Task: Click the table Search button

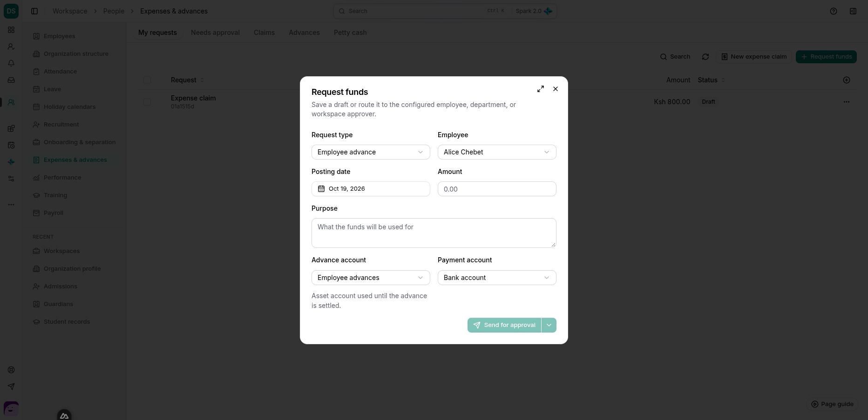Action: click(x=675, y=57)
